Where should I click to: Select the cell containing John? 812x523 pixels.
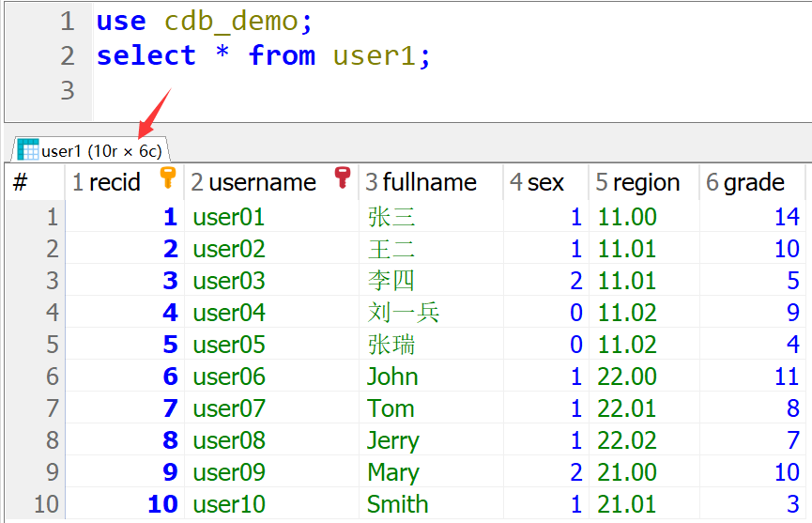(x=392, y=377)
